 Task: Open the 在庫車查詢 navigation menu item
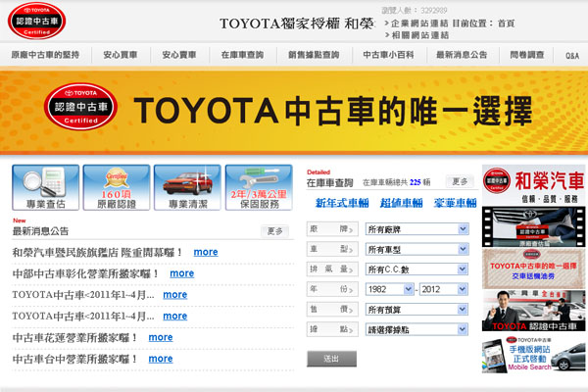click(x=242, y=55)
